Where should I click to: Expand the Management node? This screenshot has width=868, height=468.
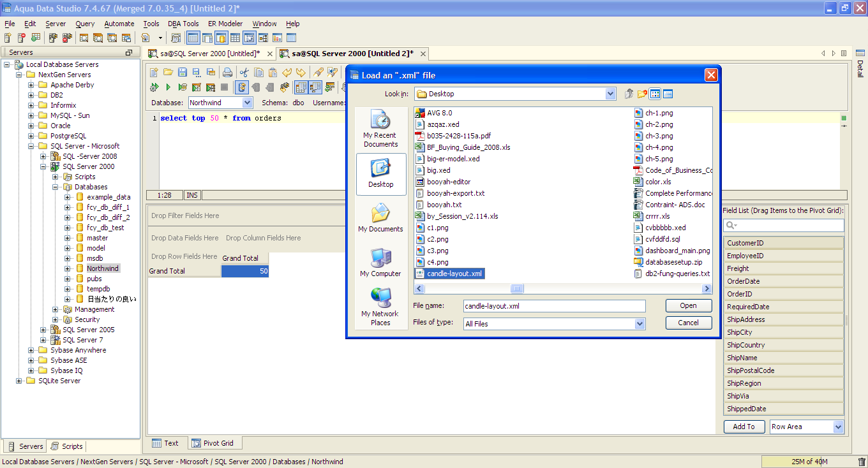point(56,309)
